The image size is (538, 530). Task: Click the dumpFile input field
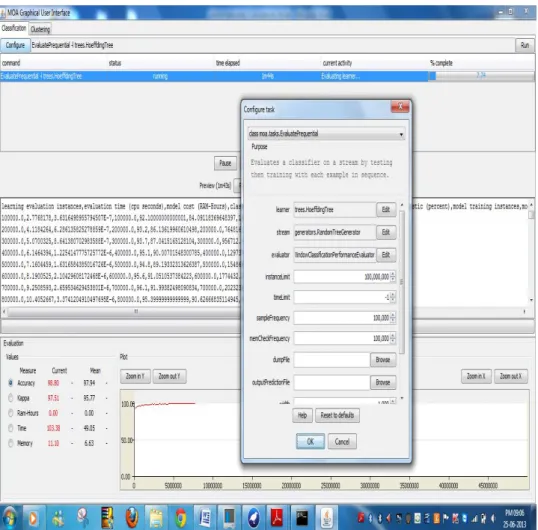point(332,360)
